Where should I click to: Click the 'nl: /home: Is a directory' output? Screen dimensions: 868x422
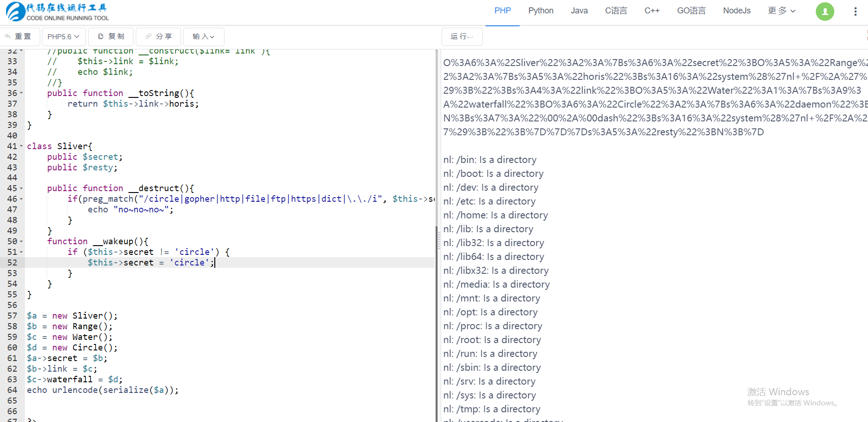(495, 215)
